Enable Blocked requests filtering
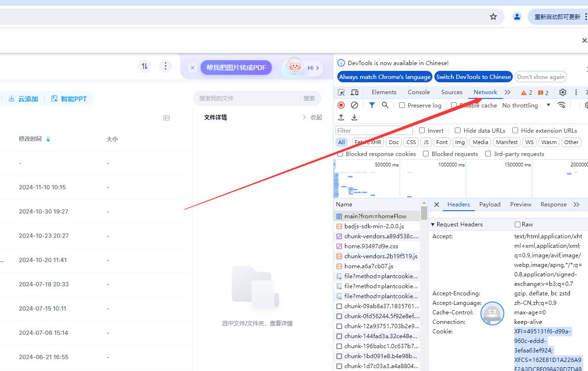This screenshot has width=588, height=371. [426, 154]
